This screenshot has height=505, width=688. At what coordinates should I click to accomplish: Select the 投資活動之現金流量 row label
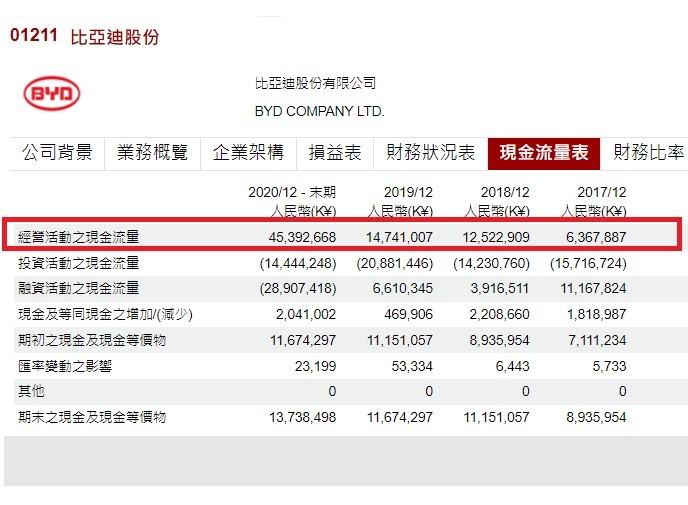79,263
